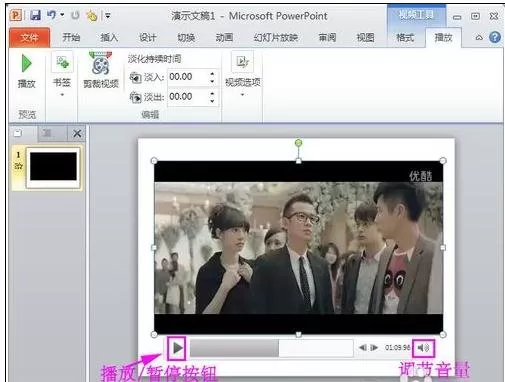
Task: Increase the 淡出 fade-out duration
Action: (212, 93)
